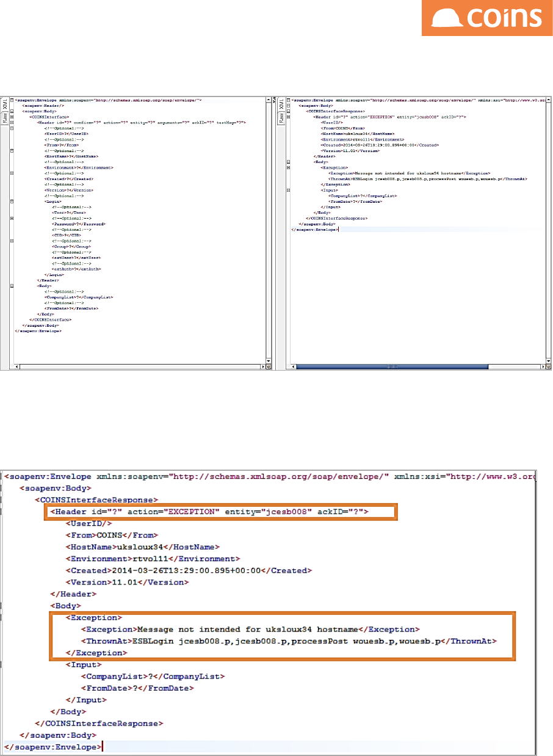
Task: Select <HostName>uksloux34 line in small response panel
Action: [x=357, y=134]
